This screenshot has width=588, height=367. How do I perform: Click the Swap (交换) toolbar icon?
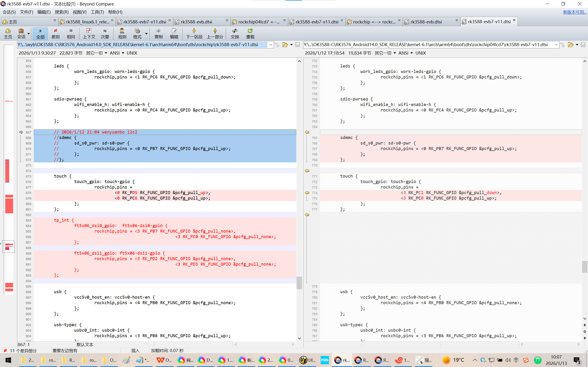pyautogui.click(x=235, y=33)
